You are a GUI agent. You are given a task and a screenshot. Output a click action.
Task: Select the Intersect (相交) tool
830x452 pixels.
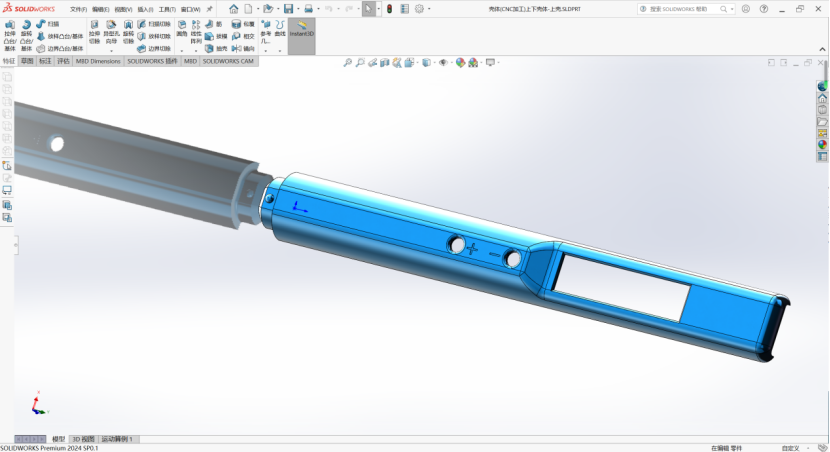point(243,37)
